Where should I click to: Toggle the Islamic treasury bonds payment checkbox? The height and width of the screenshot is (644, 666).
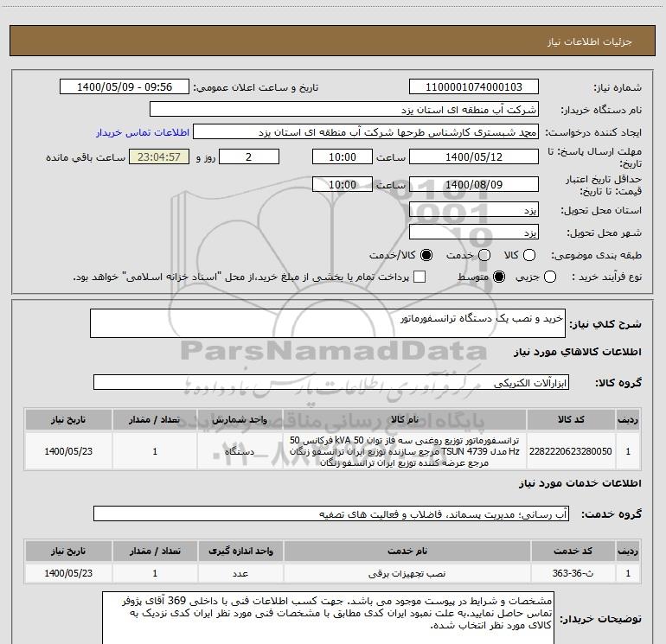click(x=419, y=277)
